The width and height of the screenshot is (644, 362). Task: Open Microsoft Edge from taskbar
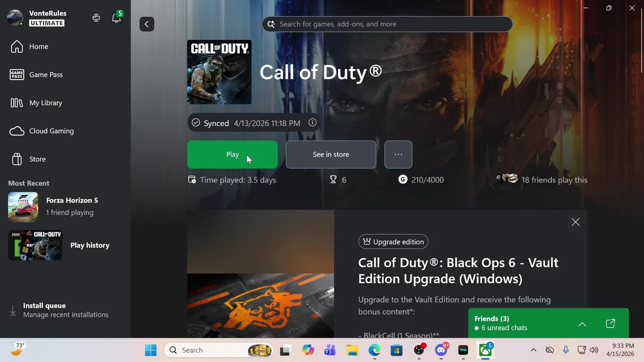pos(374,350)
